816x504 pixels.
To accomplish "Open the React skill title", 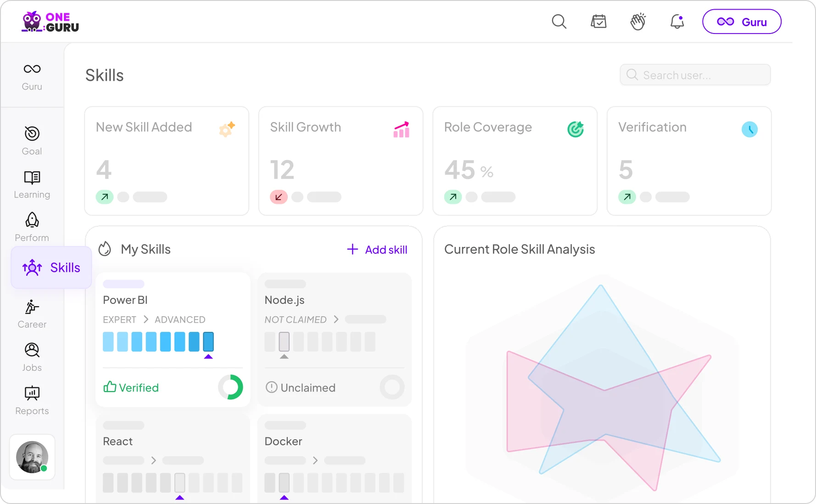I will pos(117,441).
